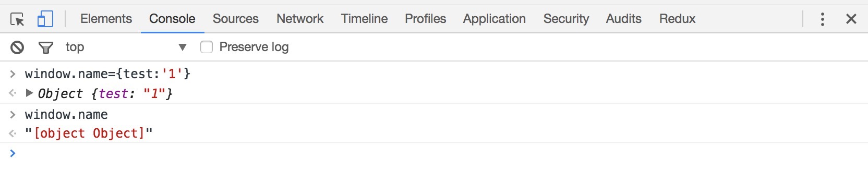This screenshot has height=195, width=868.
Task: Expand the Object {test: "1"} result
Action: click(30, 93)
